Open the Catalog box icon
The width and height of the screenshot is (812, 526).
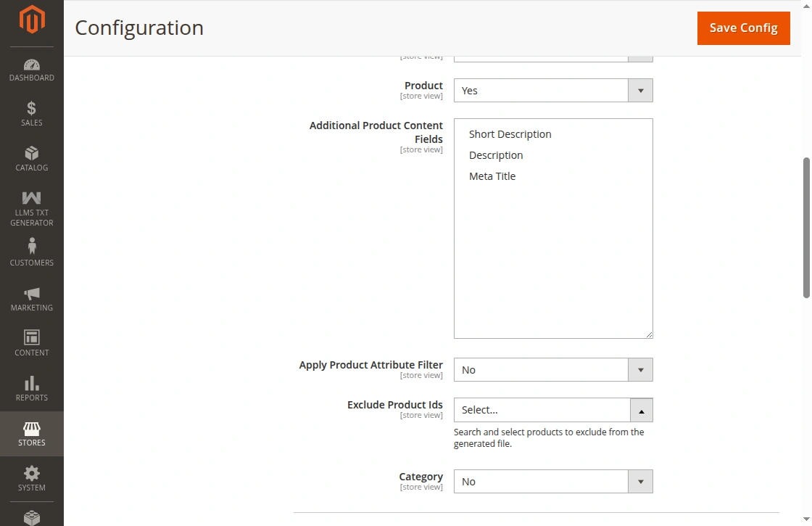click(32, 153)
